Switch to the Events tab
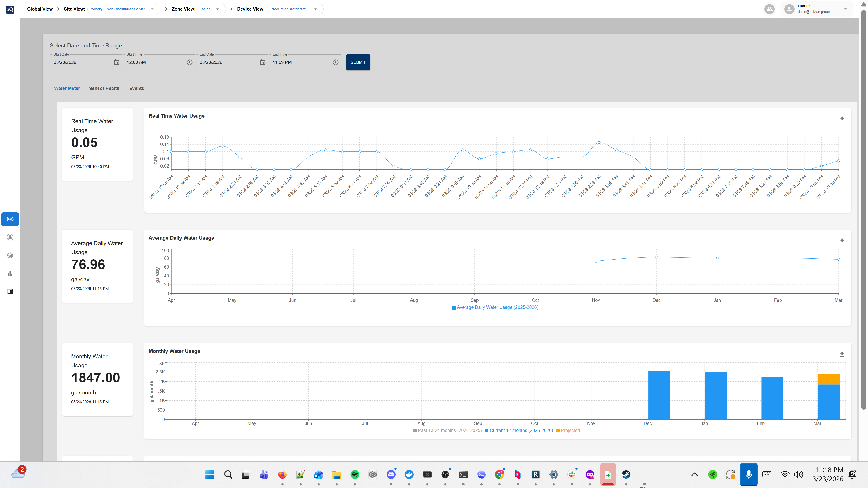 click(x=137, y=88)
